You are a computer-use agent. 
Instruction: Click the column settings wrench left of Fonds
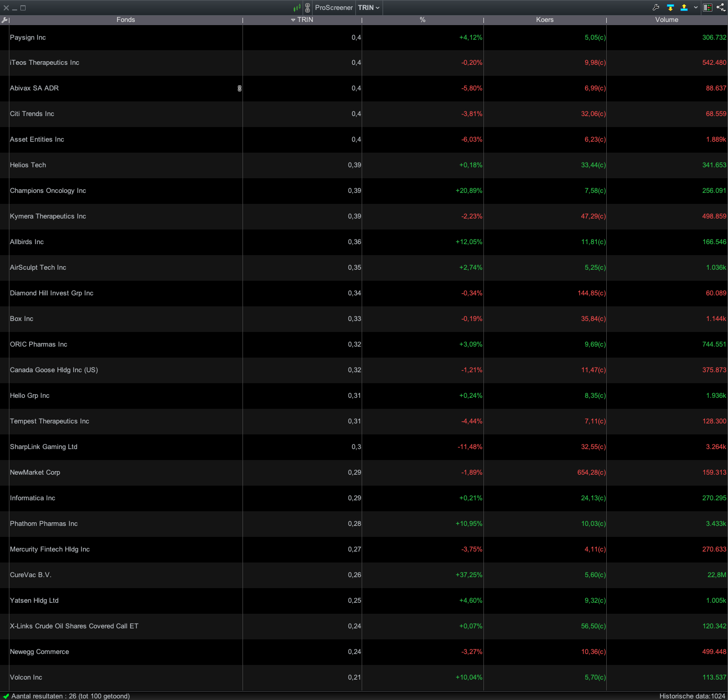[5, 20]
